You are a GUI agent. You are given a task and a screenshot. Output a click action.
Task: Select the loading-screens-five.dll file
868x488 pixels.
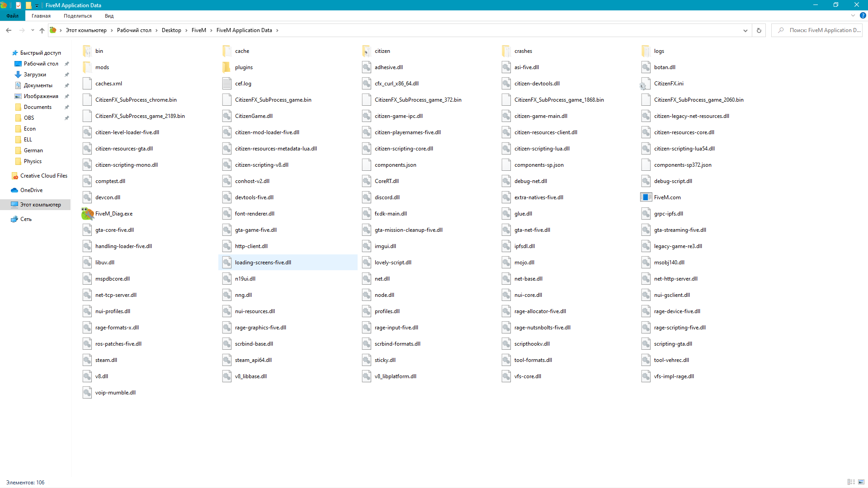[288, 263]
